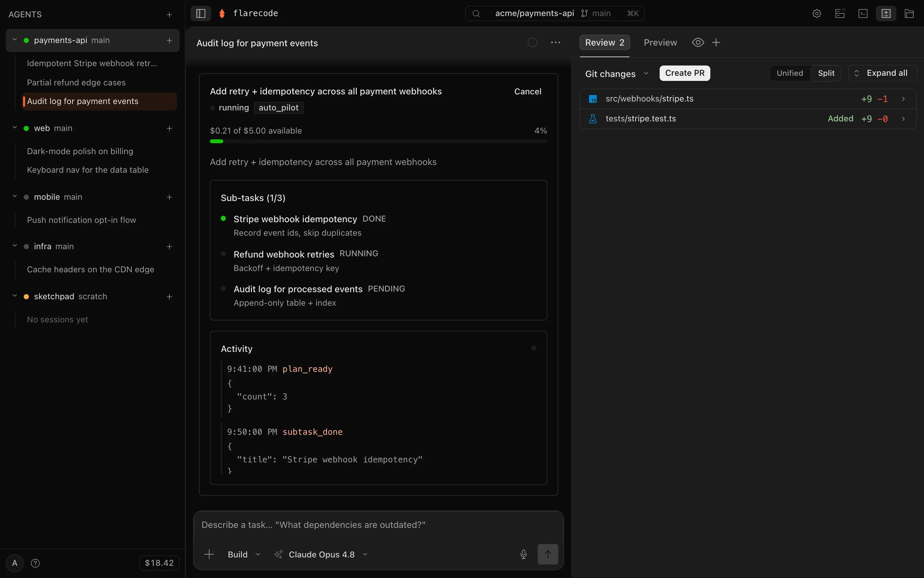Click the acme/payments-api search bar
Screen dimensions: 924x578
pos(555,13)
